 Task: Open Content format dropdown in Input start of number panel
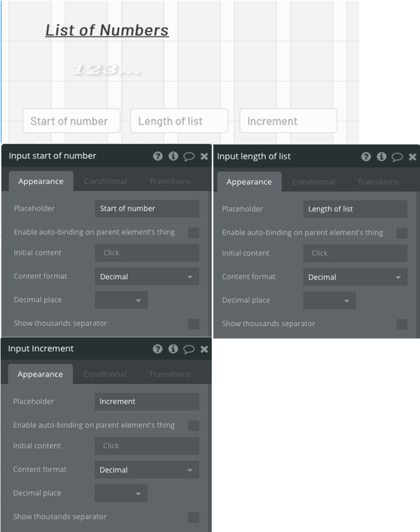[x=147, y=277]
